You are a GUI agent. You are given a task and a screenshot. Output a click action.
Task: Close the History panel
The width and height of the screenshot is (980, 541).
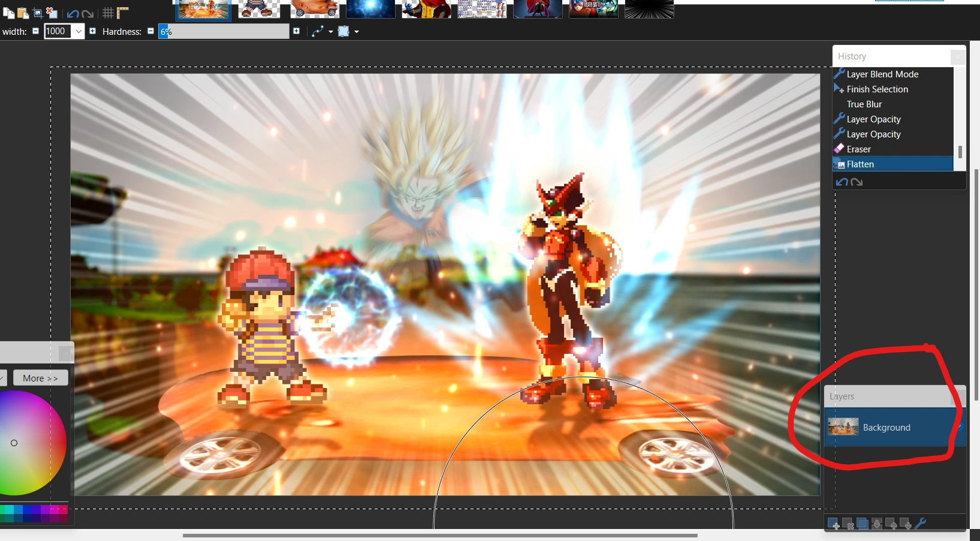[958, 56]
